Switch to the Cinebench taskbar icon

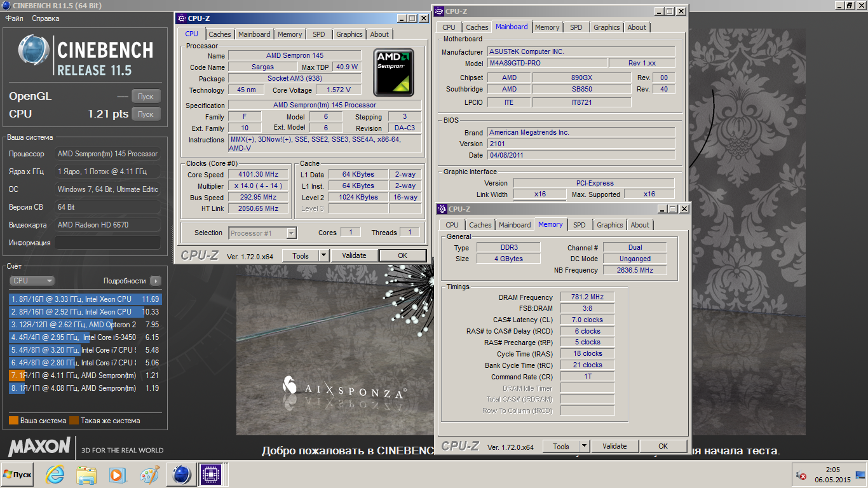click(x=182, y=475)
